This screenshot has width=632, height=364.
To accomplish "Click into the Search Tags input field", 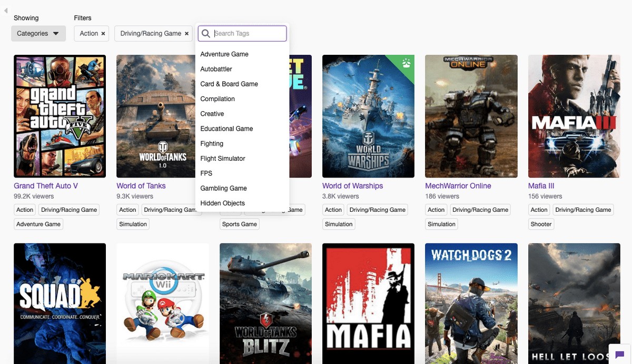I will [248, 33].
